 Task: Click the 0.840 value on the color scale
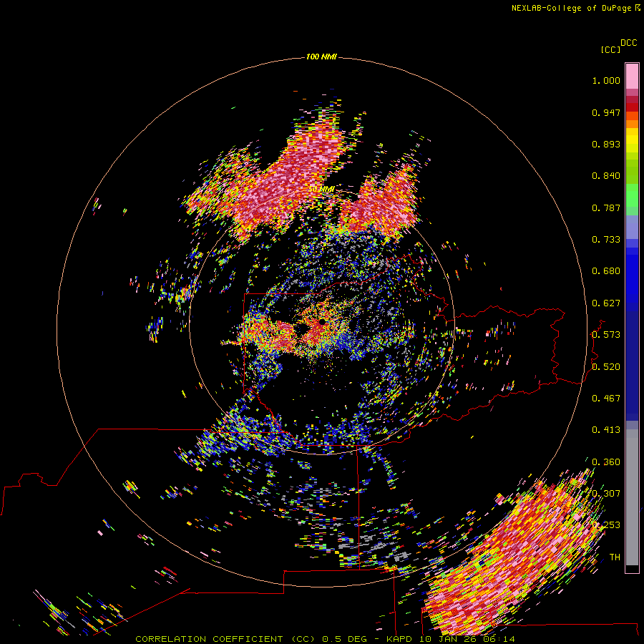(606, 176)
